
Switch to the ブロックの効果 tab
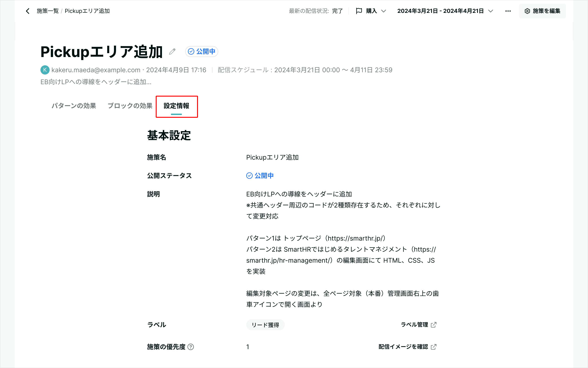(x=130, y=106)
